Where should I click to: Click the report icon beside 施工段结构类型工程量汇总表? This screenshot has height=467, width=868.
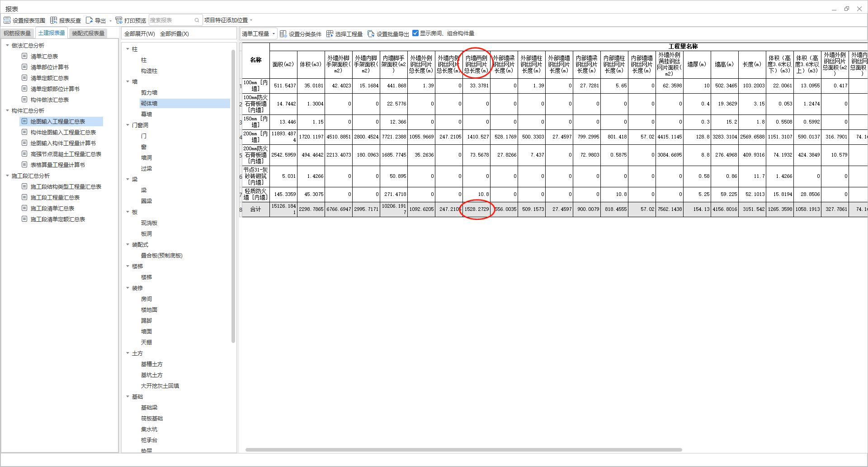point(24,186)
